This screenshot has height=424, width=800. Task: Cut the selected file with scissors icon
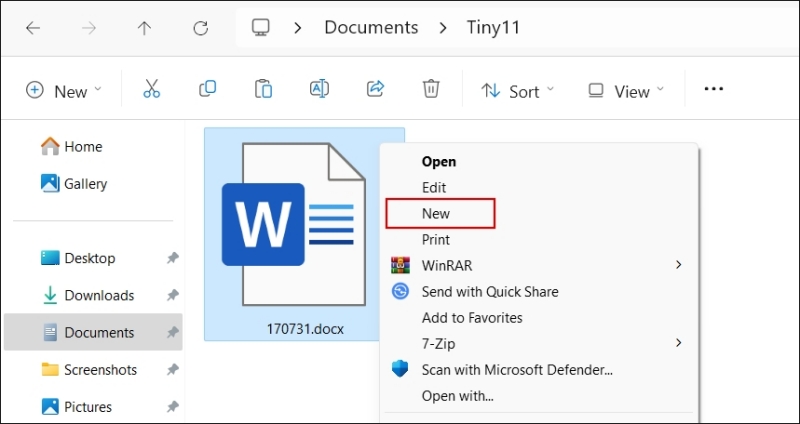[152, 89]
